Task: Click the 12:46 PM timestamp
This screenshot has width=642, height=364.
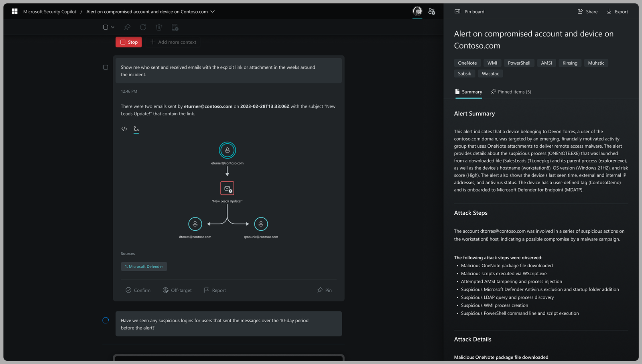Action: (129, 92)
